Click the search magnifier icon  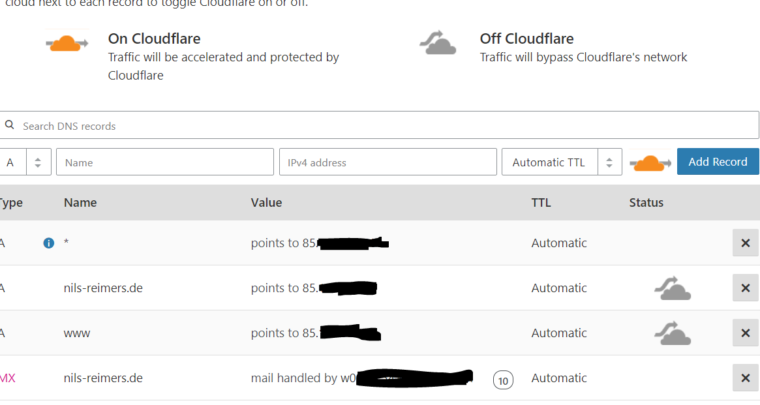(9, 125)
